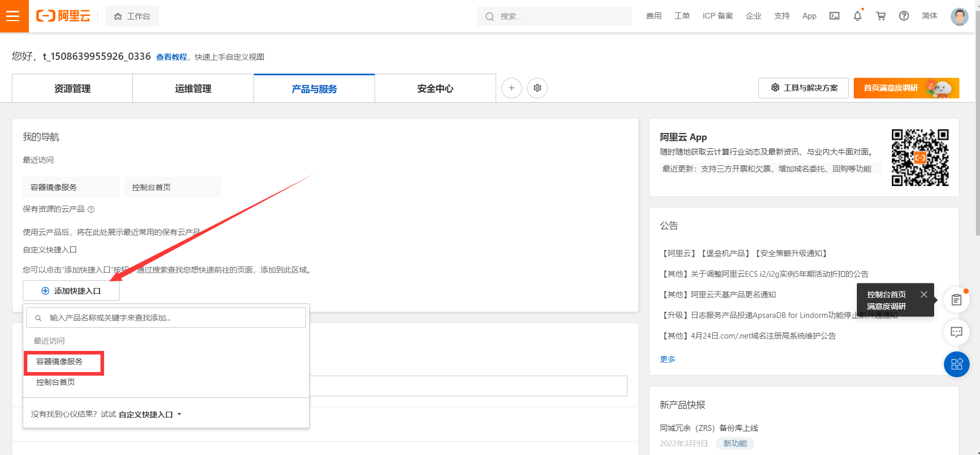Click the product name search field in dropdown
Image resolution: width=980 pixels, height=455 pixels.
pyautogui.click(x=166, y=317)
